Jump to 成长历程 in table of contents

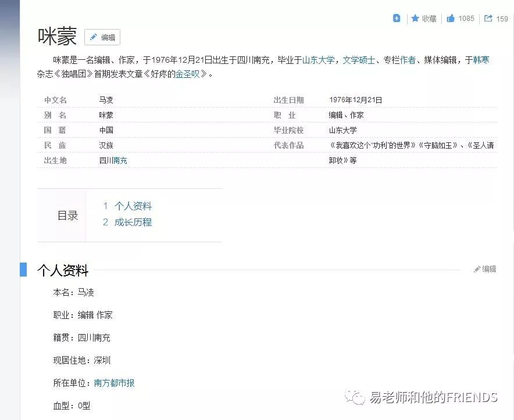pos(133,222)
